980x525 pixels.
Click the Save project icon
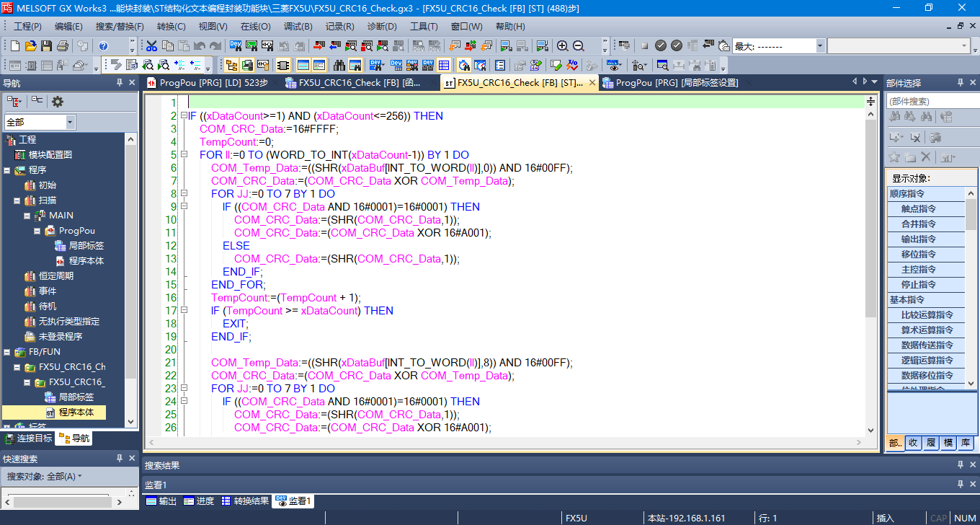pyautogui.click(x=46, y=46)
